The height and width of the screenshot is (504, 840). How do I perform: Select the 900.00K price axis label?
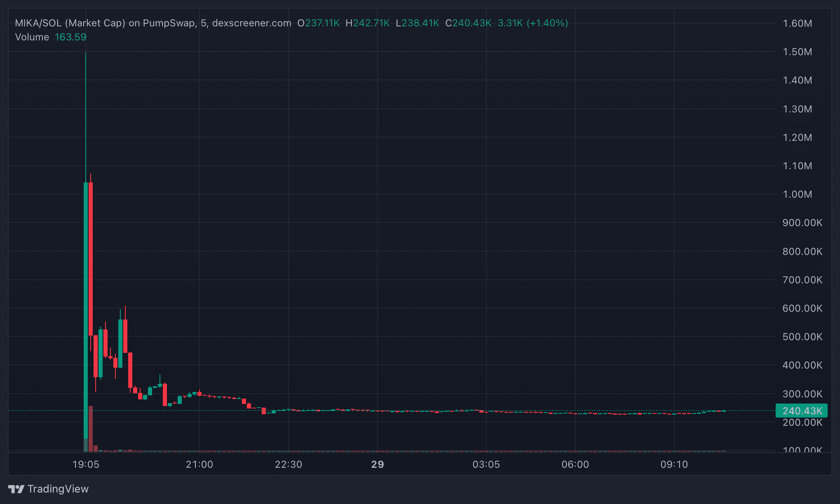coord(802,223)
